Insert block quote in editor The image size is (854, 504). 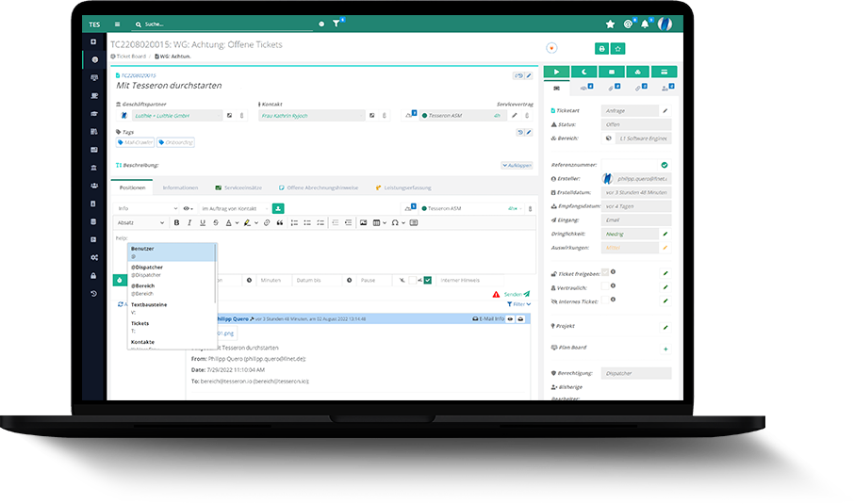coord(280,222)
